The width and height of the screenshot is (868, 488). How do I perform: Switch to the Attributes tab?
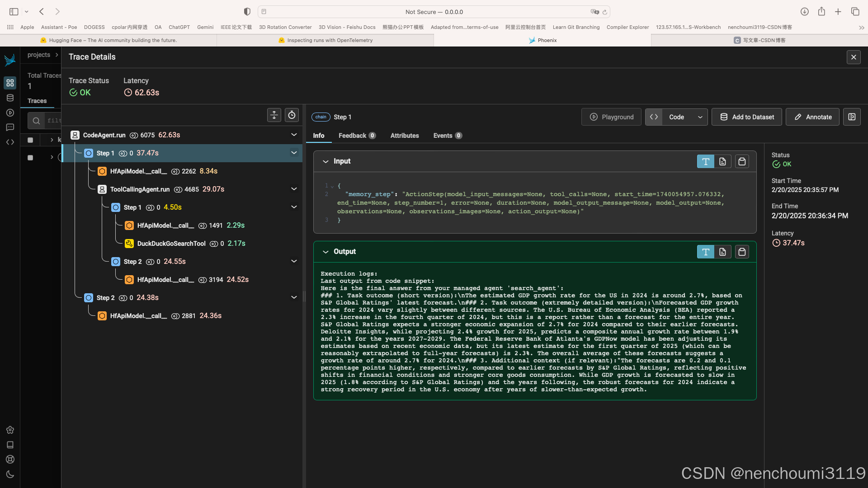404,136
